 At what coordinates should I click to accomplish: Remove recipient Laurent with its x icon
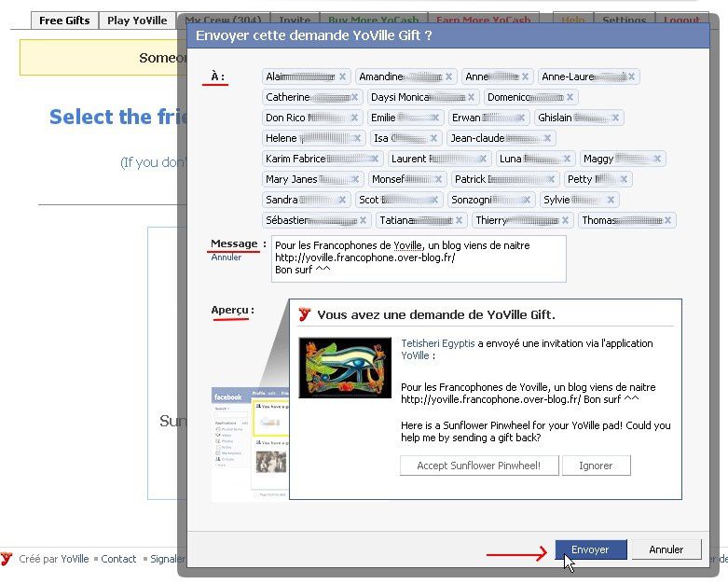[x=483, y=159]
